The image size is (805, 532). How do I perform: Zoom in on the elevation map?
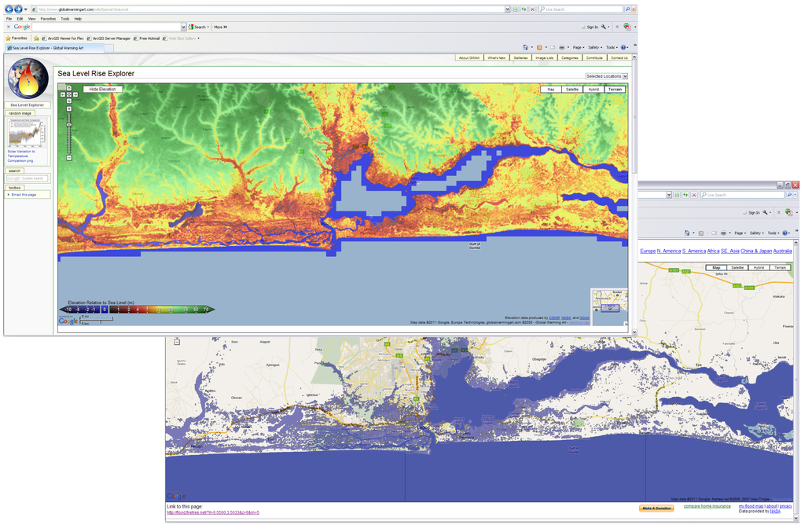pyautogui.click(x=69, y=108)
